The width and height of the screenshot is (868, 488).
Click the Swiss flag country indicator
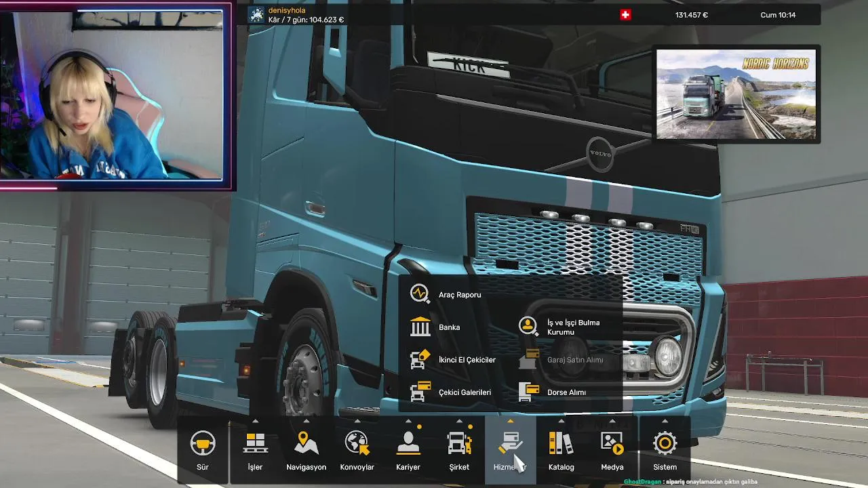625,15
